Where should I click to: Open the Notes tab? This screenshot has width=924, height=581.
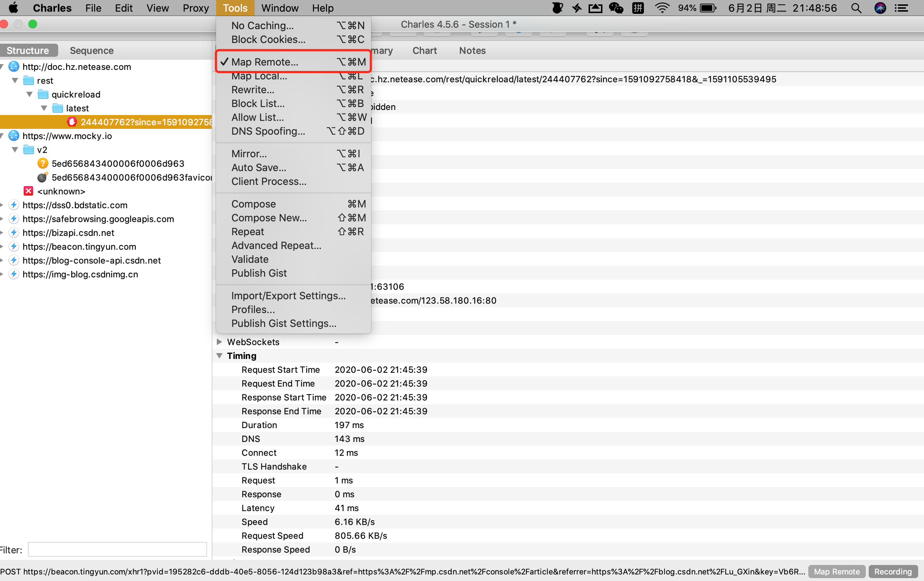pos(472,50)
